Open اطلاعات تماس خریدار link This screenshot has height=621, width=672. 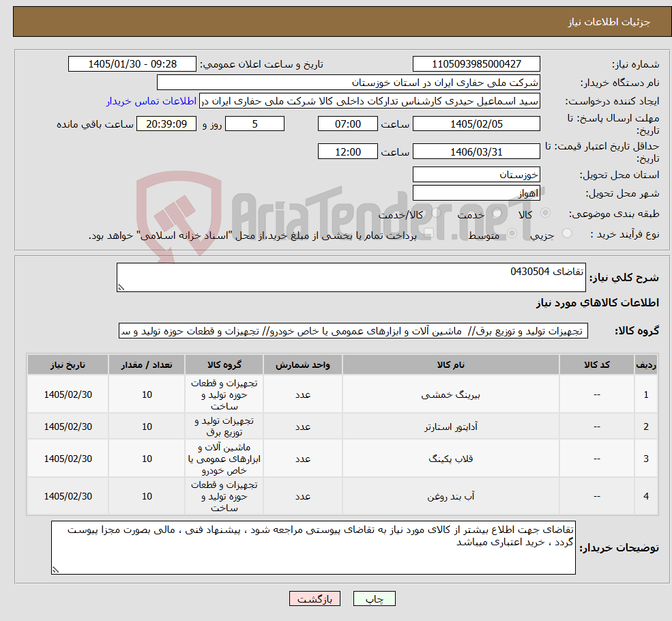click(x=151, y=101)
